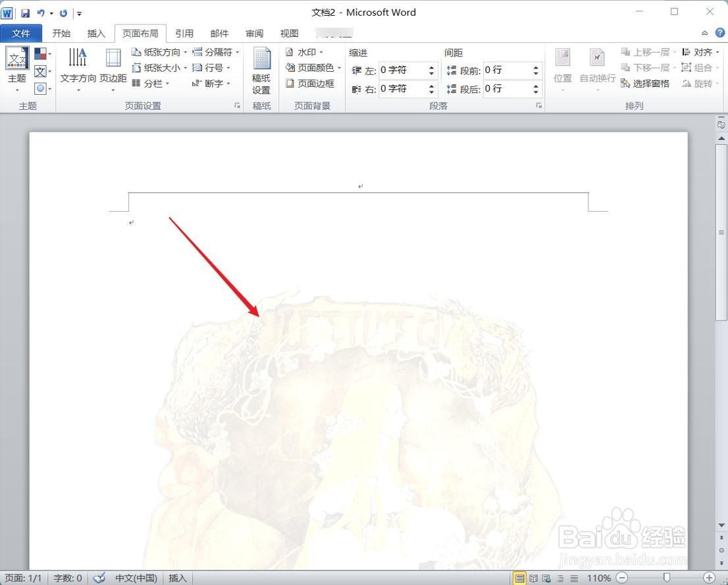Open the 纸张大小 paper size dropdown
The width and height of the screenshot is (728, 585).
click(x=159, y=68)
